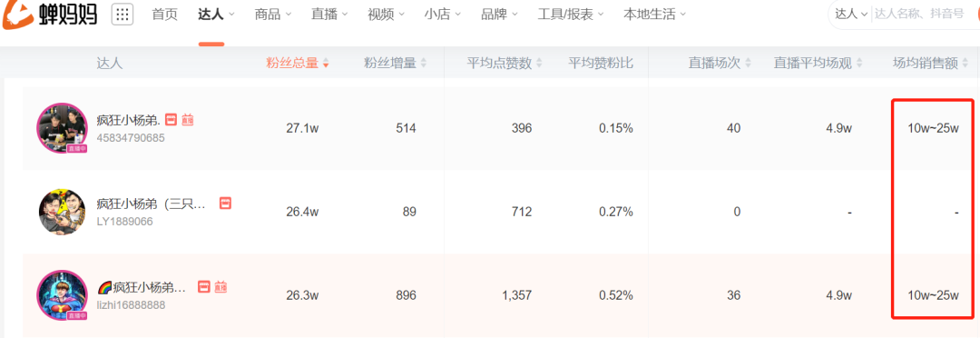Open the 视频 navigation menu
This screenshot has width=980, height=338.
point(386,15)
